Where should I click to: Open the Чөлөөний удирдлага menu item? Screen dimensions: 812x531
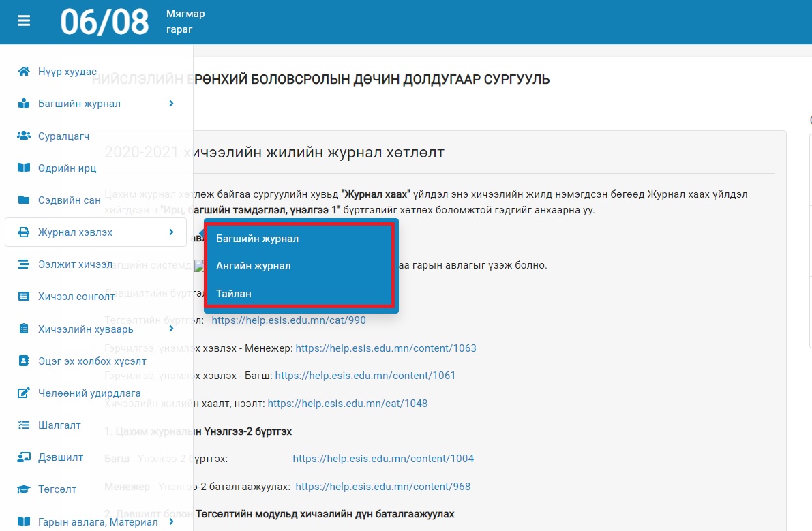pyautogui.click(x=89, y=393)
